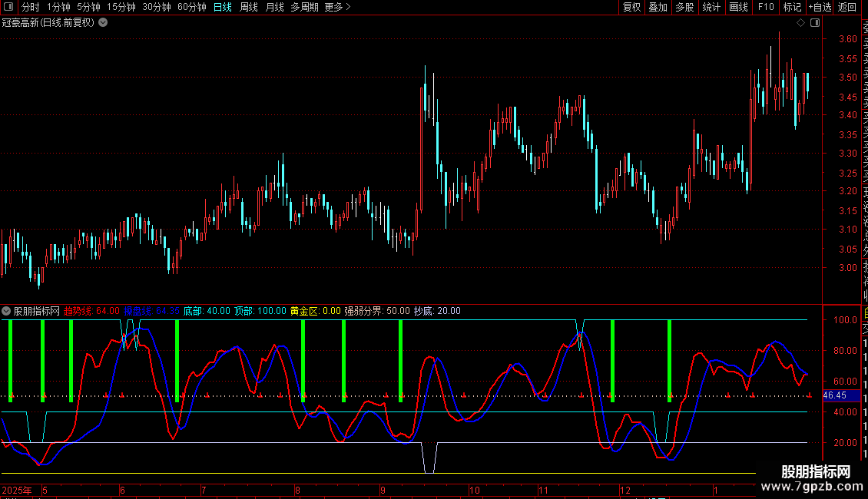Expand 更多 timeframe options
868x499 pixels.
(337, 7)
